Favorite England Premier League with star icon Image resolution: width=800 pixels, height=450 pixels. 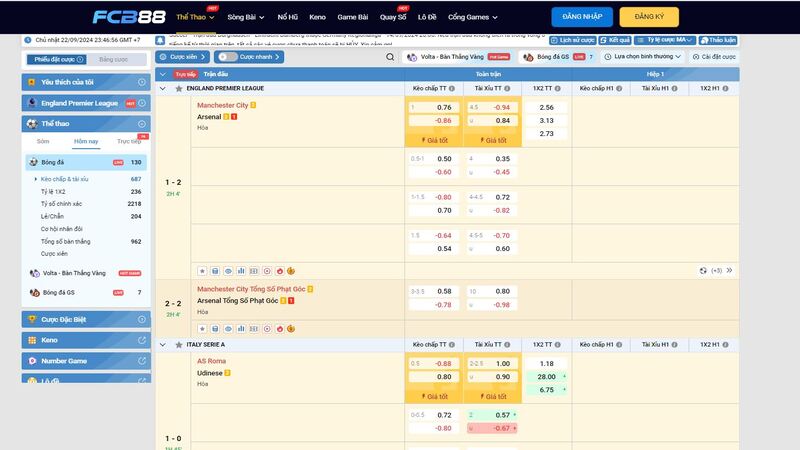[179, 89]
